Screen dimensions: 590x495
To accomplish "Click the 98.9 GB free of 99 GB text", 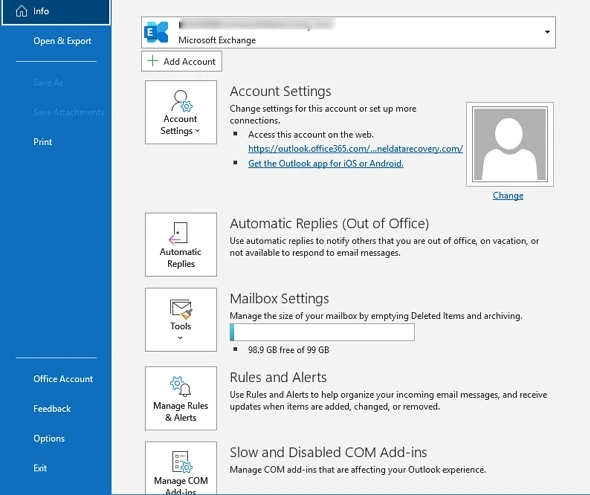I will pyautogui.click(x=289, y=350).
